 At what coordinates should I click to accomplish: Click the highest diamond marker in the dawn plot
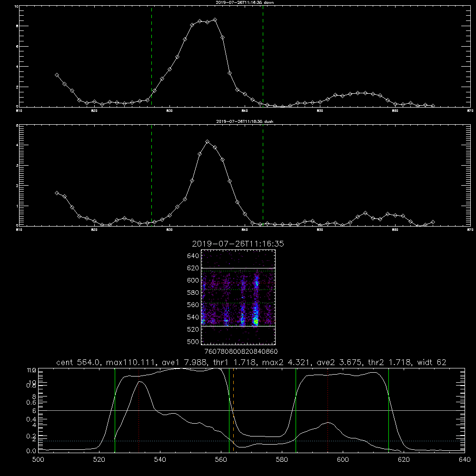[215, 20]
